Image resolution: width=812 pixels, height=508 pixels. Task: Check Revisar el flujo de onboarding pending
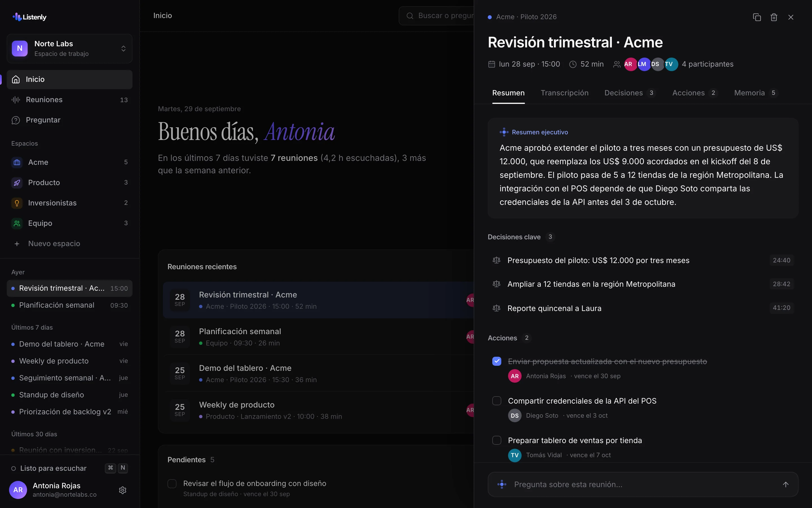click(x=172, y=484)
